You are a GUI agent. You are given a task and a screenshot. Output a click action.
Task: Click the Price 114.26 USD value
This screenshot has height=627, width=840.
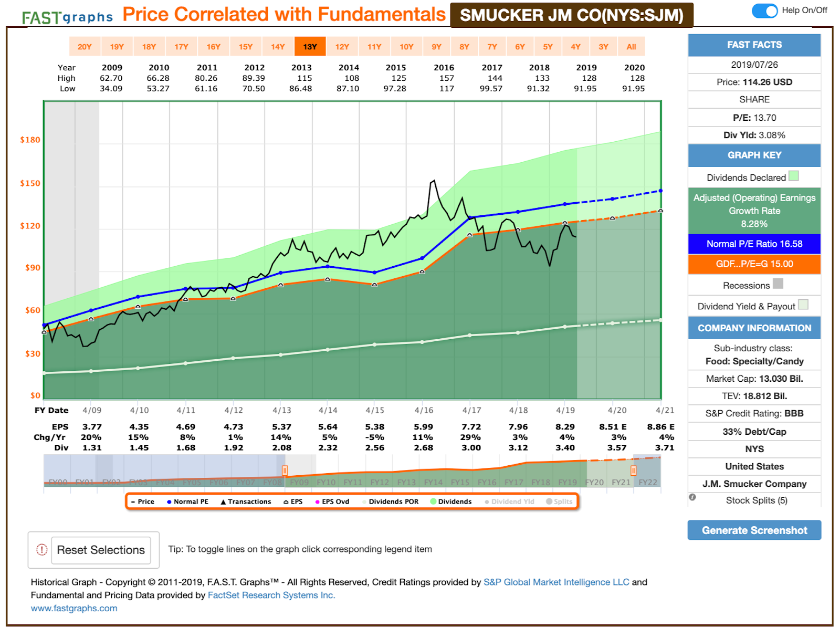[x=768, y=82]
